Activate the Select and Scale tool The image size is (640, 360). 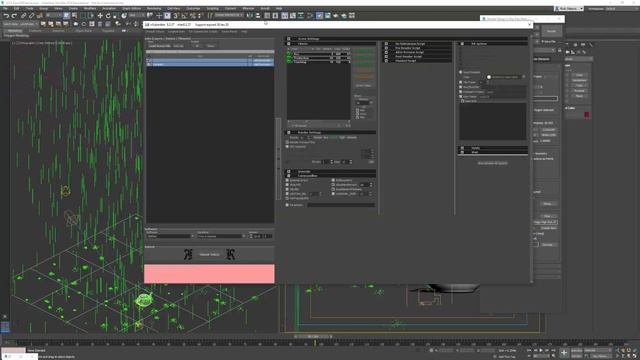click(x=116, y=16)
